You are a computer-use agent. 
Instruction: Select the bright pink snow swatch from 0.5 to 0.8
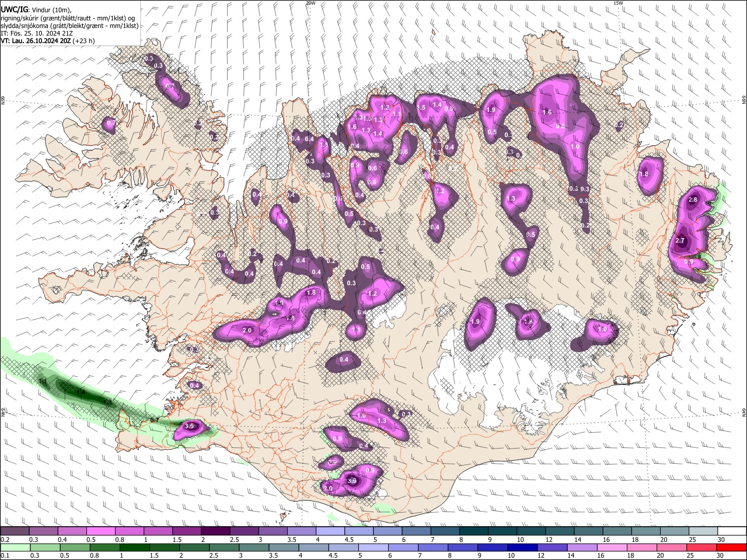pyautogui.click(x=101, y=531)
